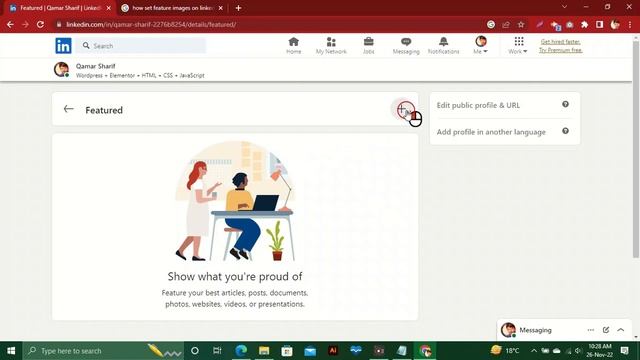Open the Messaging navigation icon

(x=406, y=45)
